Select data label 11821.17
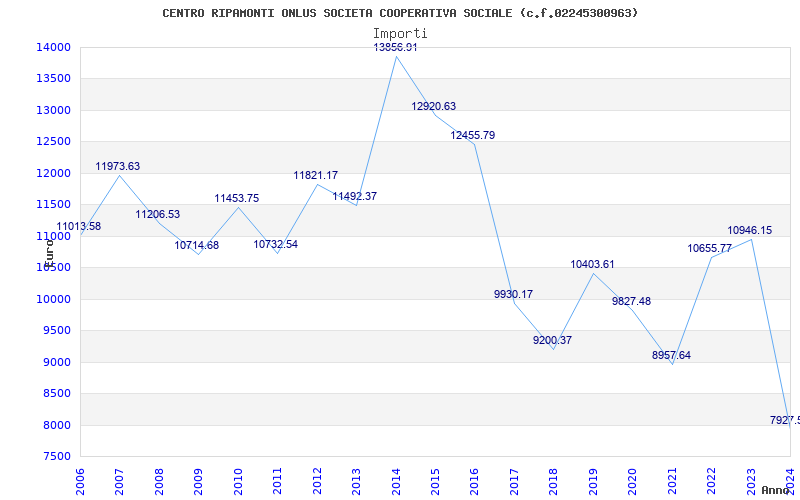Viewport: 800px width, 500px height. pos(315,176)
